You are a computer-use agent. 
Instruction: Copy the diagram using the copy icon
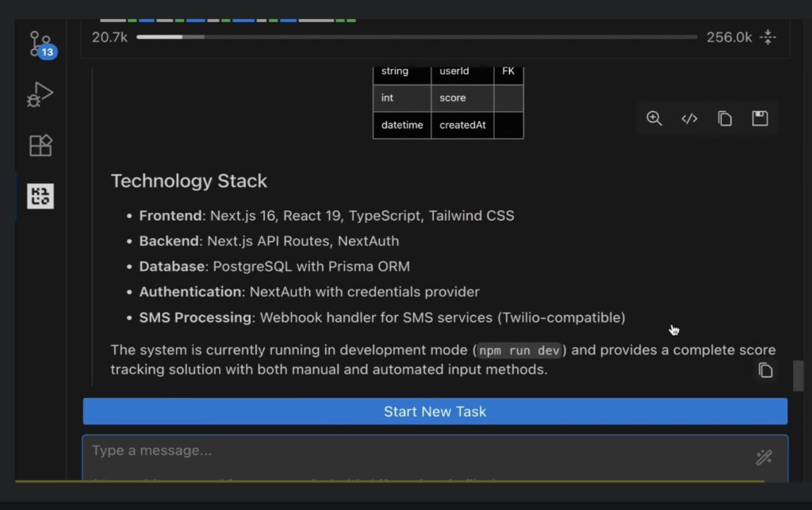point(725,119)
